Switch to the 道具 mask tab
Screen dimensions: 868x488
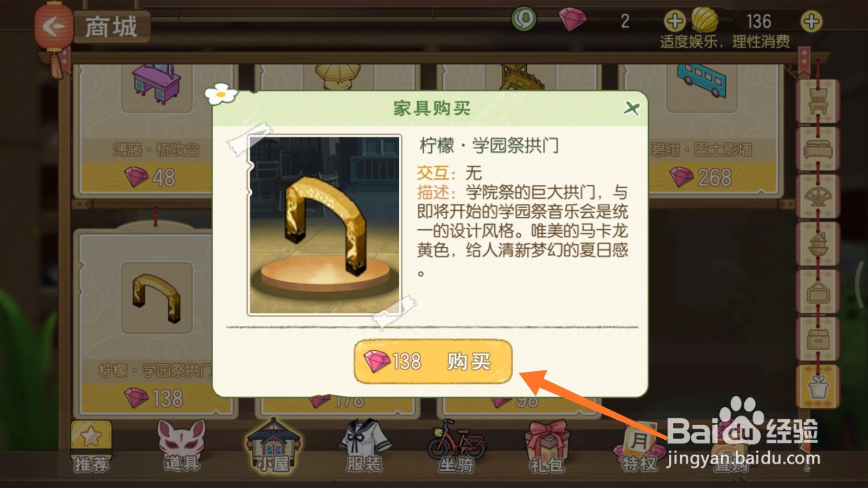click(x=182, y=447)
